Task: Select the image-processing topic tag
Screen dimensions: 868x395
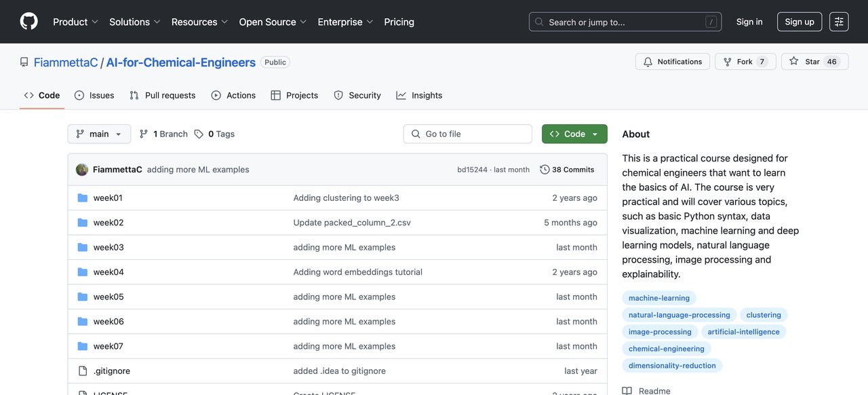Action: point(660,332)
